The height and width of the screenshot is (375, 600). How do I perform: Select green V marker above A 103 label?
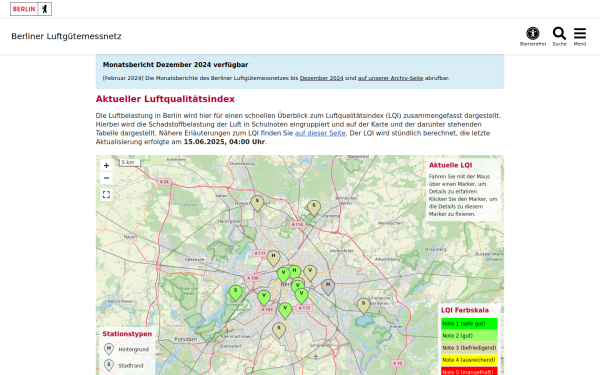point(264,298)
